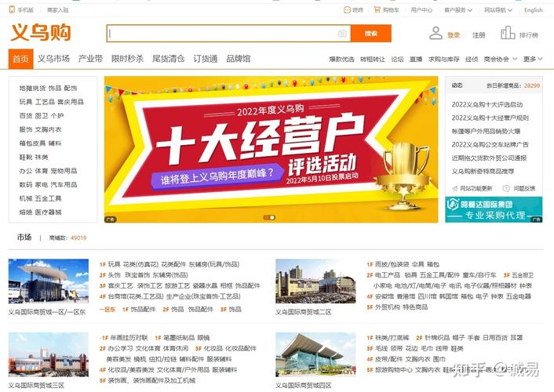Open 义乌国际商贸城三区 building thumbnail

[x=49, y=354]
